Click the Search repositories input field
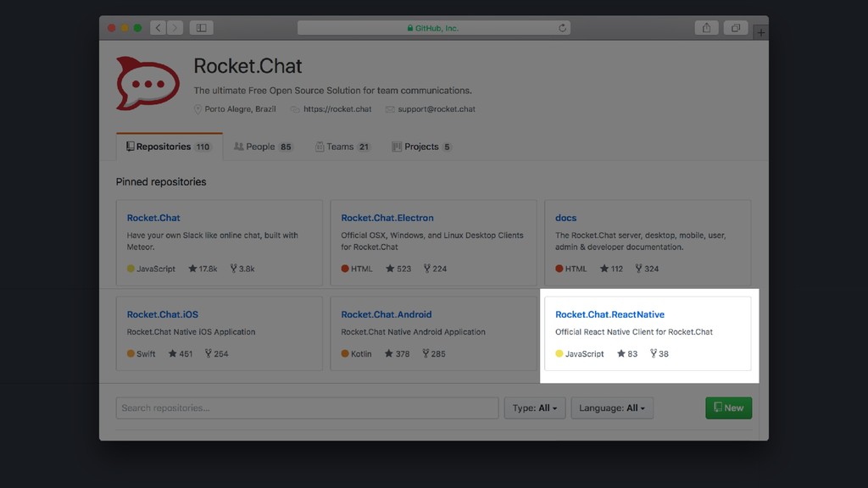This screenshot has width=868, height=488. click(x=307, y=408)
